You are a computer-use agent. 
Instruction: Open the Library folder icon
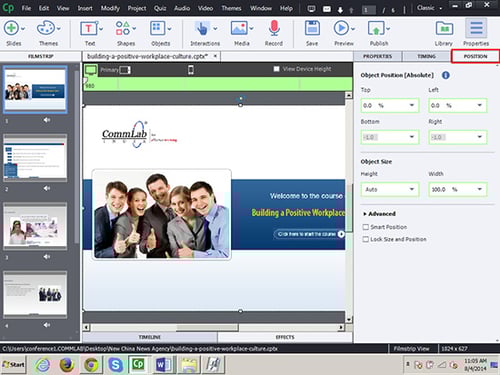[x=444, y=28]
